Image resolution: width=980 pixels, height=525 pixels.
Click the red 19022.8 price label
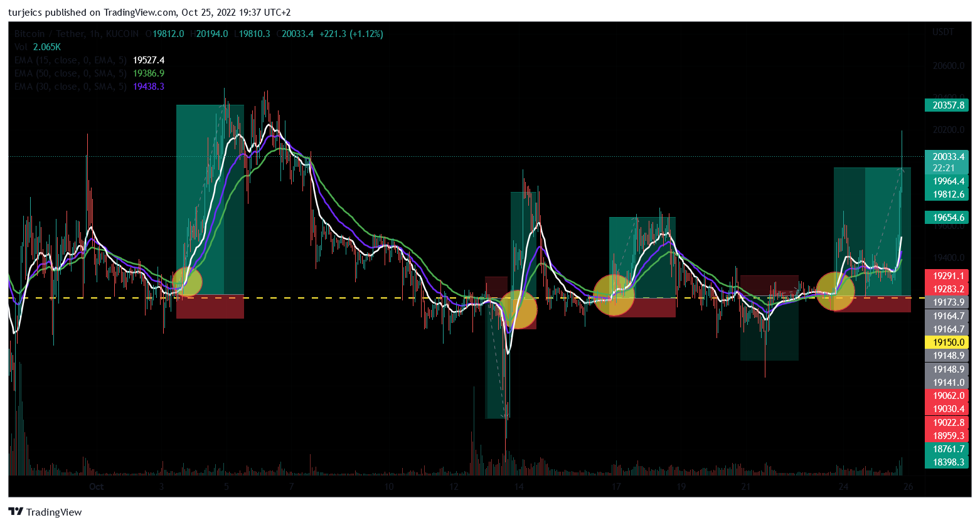pyautogui.click(x=947, y=423)
